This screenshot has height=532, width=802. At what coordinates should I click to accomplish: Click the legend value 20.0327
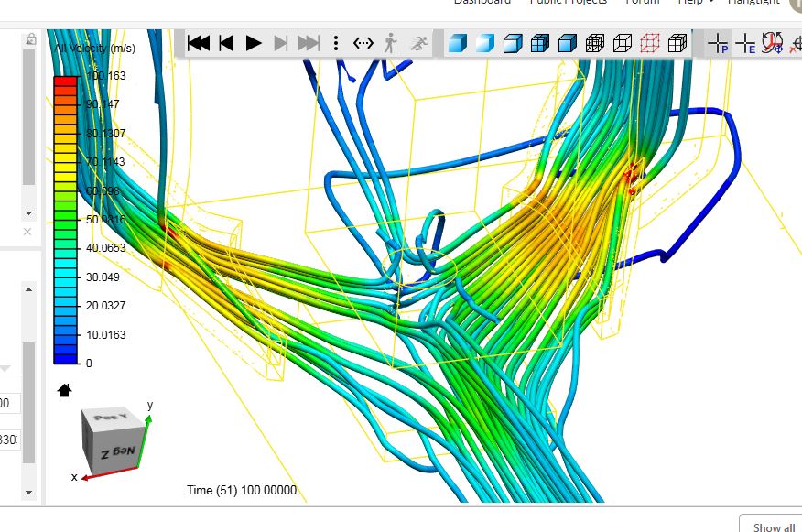tap(105, 306)
